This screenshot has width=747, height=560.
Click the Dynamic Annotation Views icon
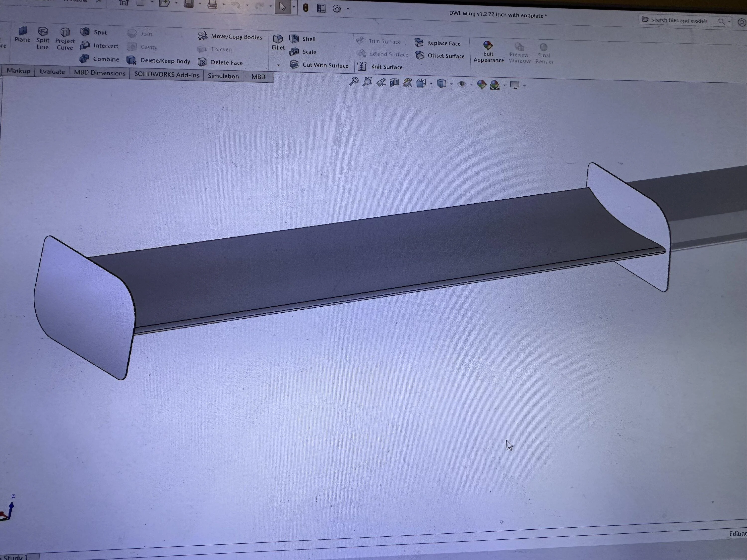click(x=408, y=83)
